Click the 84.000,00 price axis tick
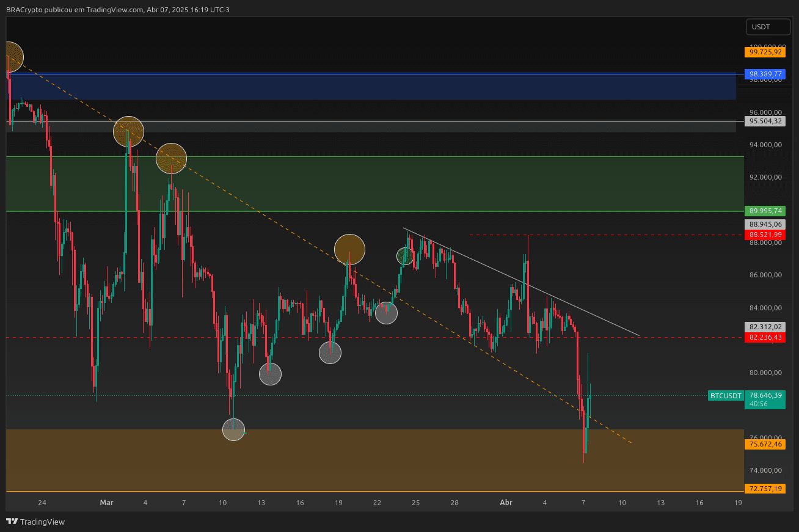 tap(765, 307)
